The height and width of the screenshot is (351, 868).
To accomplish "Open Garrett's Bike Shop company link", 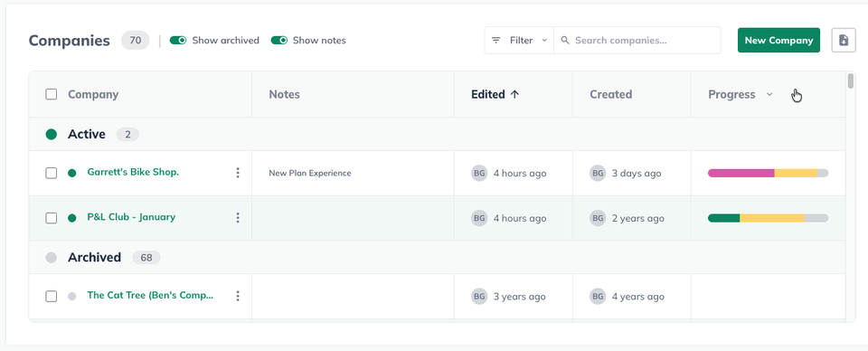I will pos(133,172).
